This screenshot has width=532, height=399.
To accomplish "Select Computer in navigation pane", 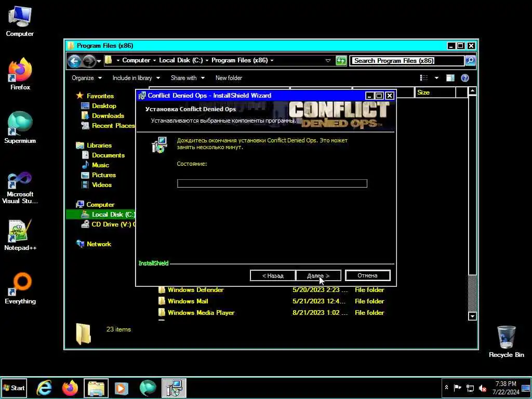I will pos(100,205).
